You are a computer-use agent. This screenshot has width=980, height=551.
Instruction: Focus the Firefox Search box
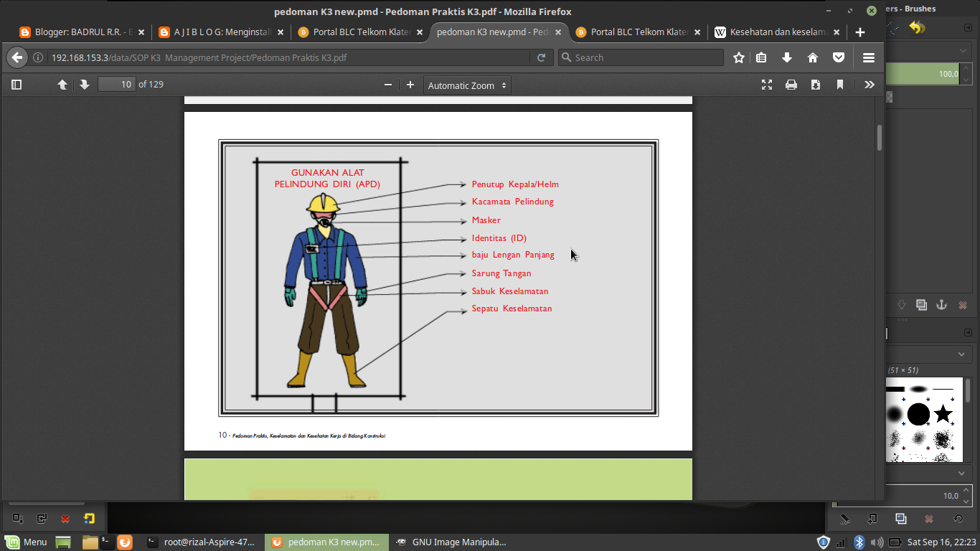pyautogui.click(x=641, y=57)
